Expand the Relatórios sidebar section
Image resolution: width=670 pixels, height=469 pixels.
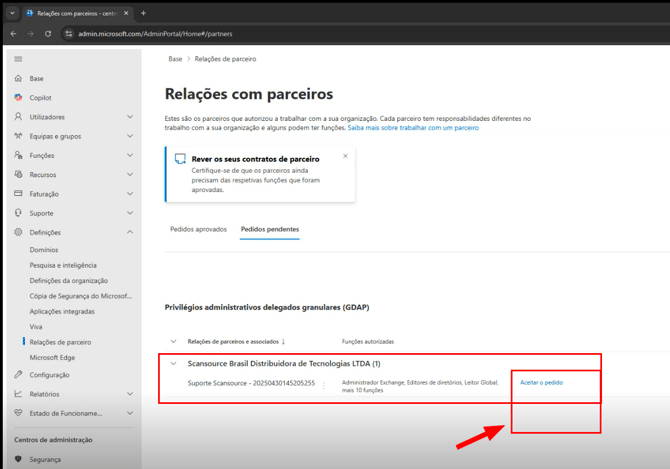130,394
